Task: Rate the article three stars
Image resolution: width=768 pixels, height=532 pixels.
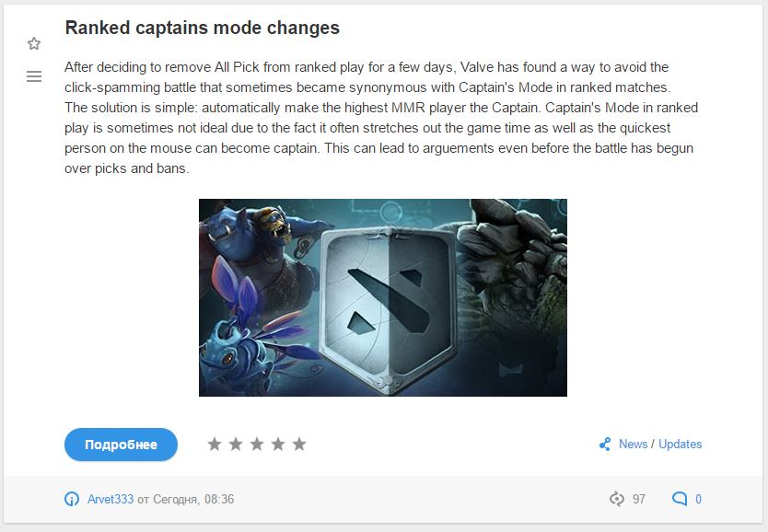Action: (x=257, y=444)
